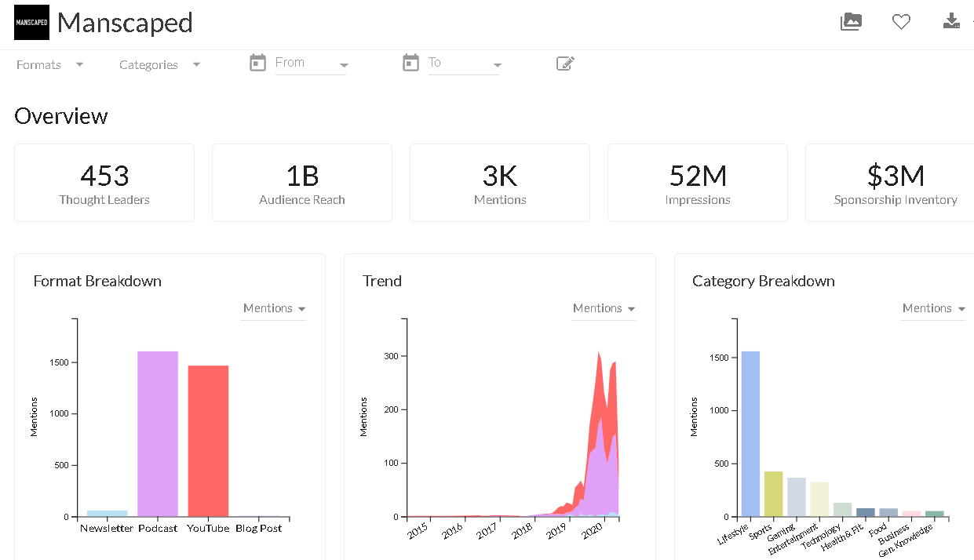Click the green Gen. Knowledge bar
This screenshot has height=560, width=974.
pyautogui.click(x=935, y=514)
